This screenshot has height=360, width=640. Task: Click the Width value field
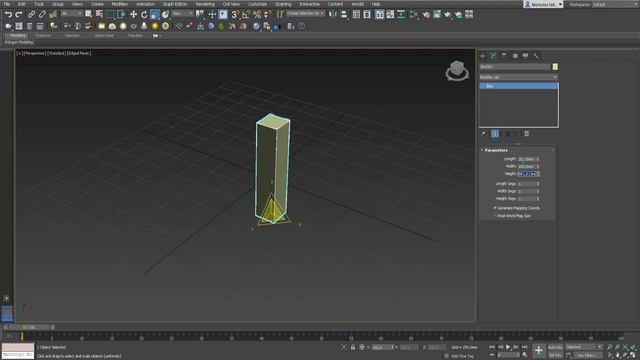click(x=527, y=167)
